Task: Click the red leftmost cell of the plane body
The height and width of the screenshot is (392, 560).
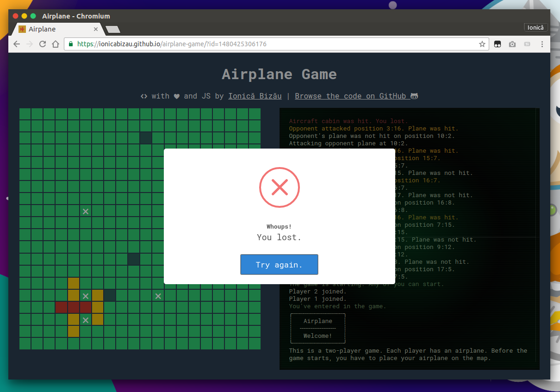Action: tap(61, 307)
